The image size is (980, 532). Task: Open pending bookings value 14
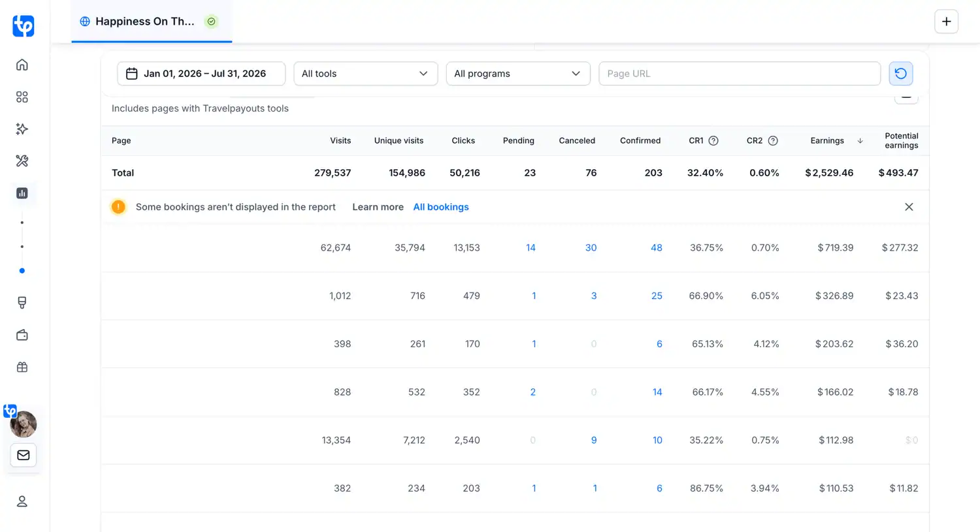click(x=531, y=247)
